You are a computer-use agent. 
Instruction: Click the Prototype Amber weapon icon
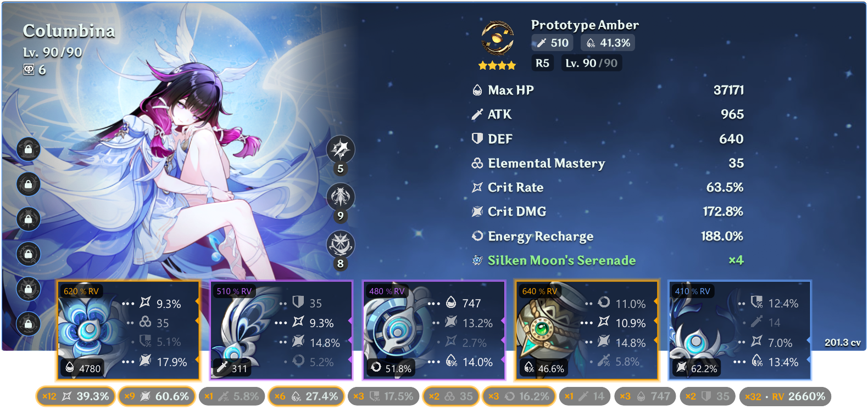pos(497,38)
